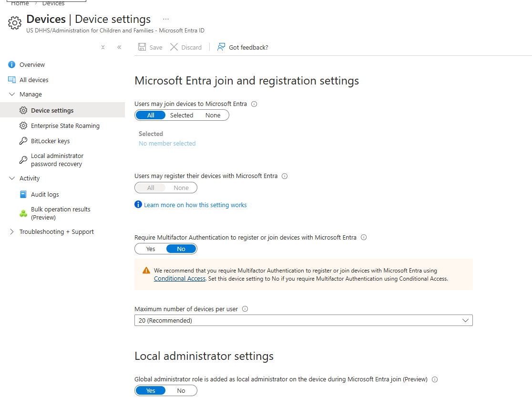Click the orange warning triangle icon

tap(146, 270)
